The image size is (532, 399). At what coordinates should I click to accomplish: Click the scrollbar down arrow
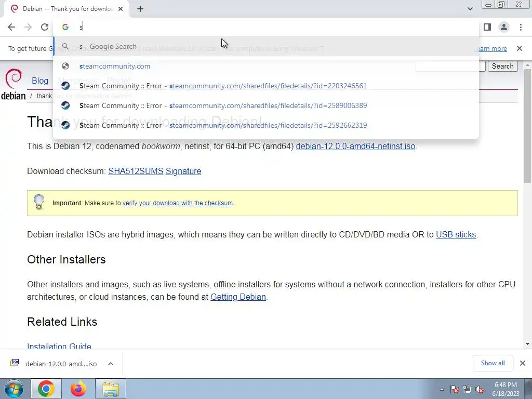point(528,344)
